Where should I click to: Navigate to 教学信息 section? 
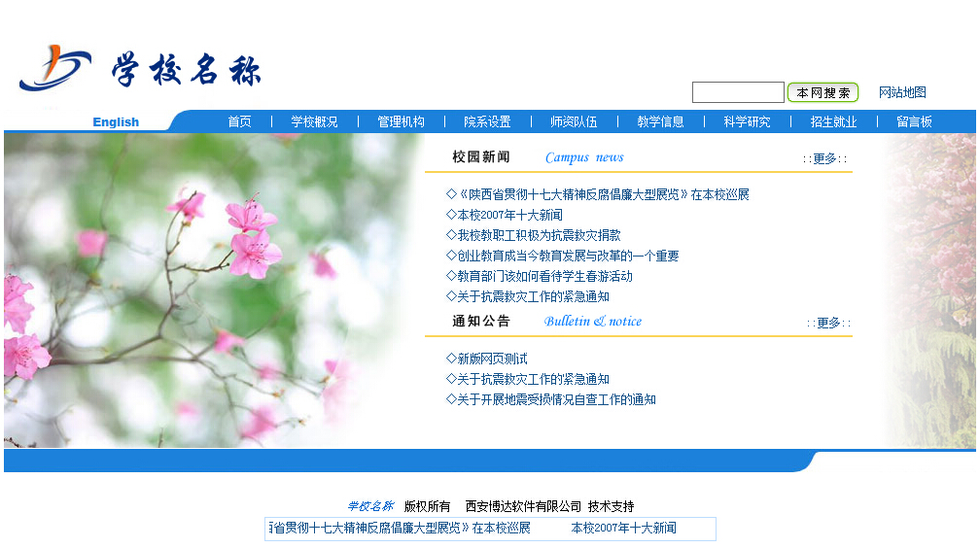660,121
